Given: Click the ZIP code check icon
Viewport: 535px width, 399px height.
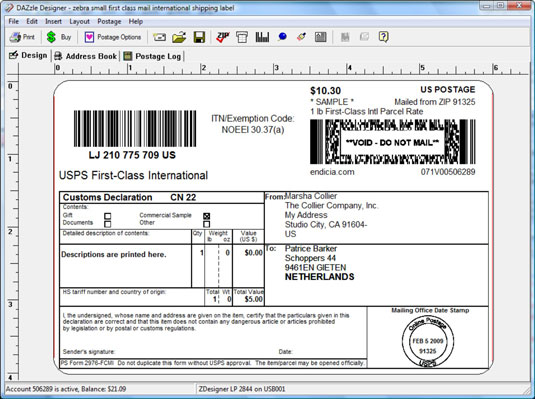Looking at the screenshot, I should pyautogui.click(x=222, y=37).
